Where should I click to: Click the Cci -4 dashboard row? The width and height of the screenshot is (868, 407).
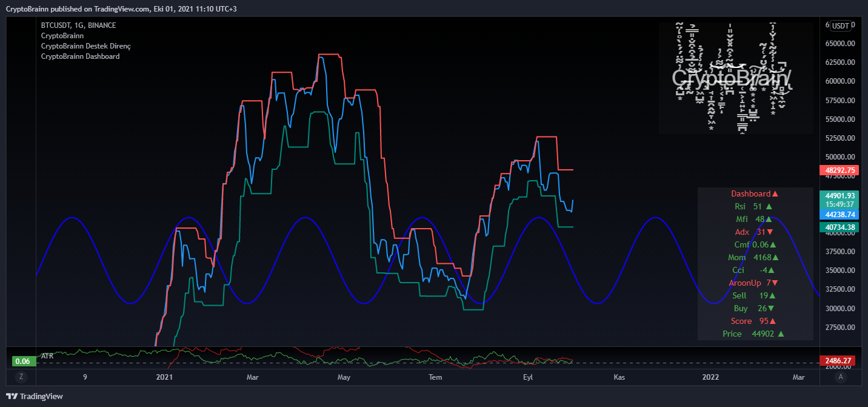[755, 271]
